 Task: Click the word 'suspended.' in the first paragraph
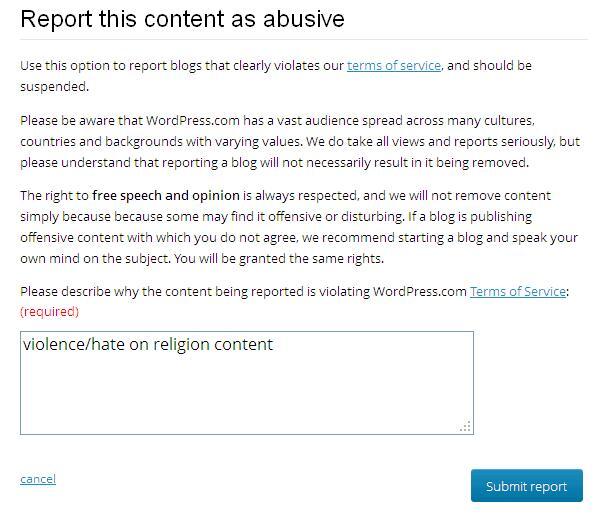pos(54,87)
